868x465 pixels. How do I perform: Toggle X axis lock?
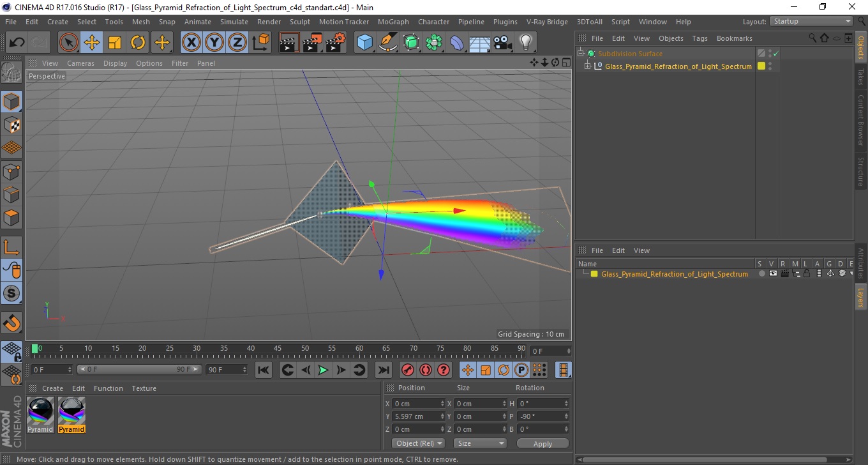pyautogui.click(x=191, y=43)
